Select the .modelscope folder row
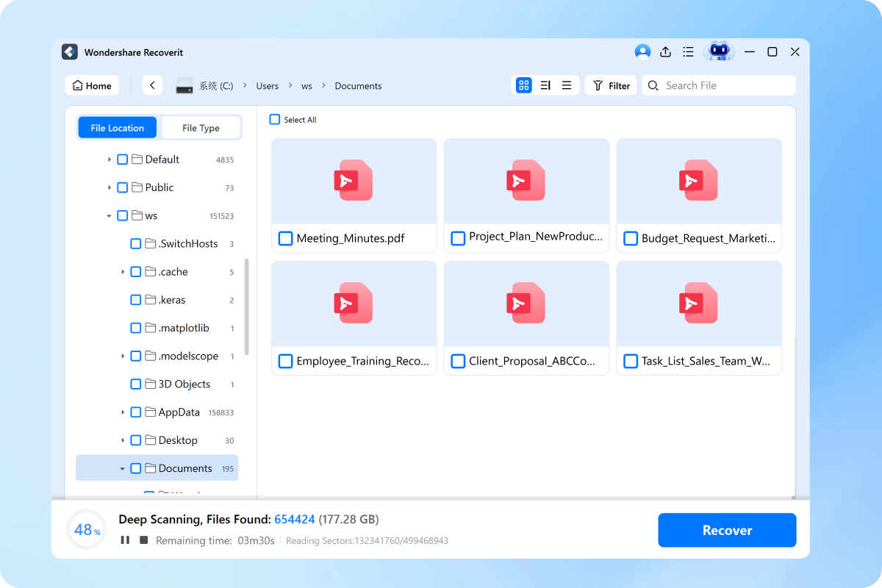882x588 pixels. [x=157, y=356]
